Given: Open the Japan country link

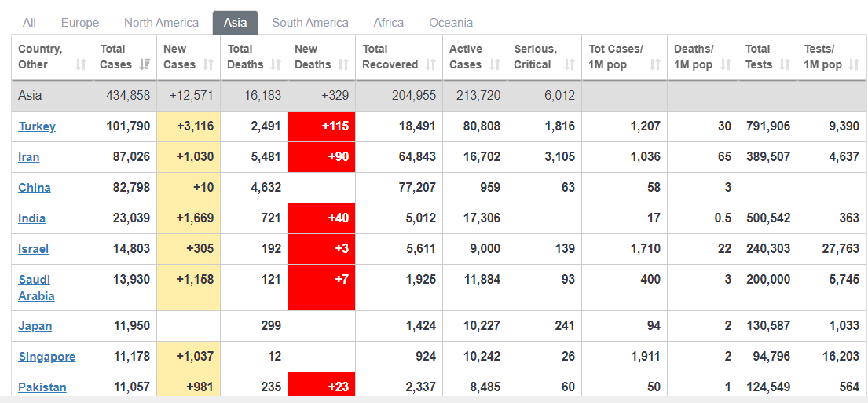Looking at the screenshot, I should point(35,325).
